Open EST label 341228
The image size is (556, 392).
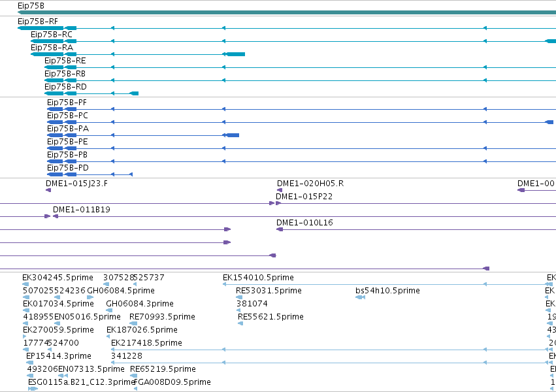(x=127, y=357)
